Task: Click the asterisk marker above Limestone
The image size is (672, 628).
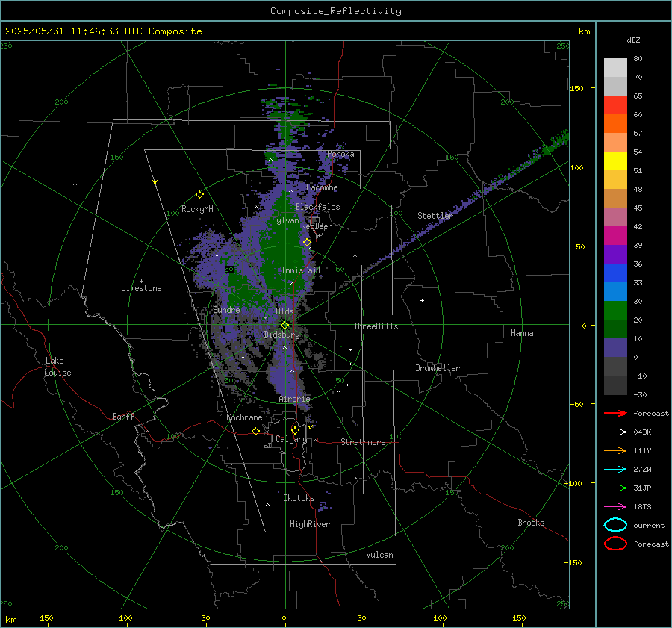Action: tap(141, 282)
